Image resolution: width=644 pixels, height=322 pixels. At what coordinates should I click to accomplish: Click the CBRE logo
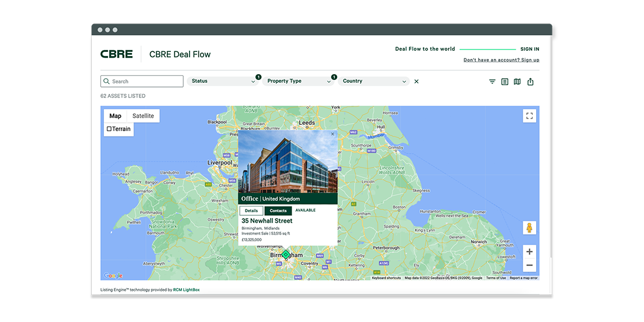coord(117,54)
